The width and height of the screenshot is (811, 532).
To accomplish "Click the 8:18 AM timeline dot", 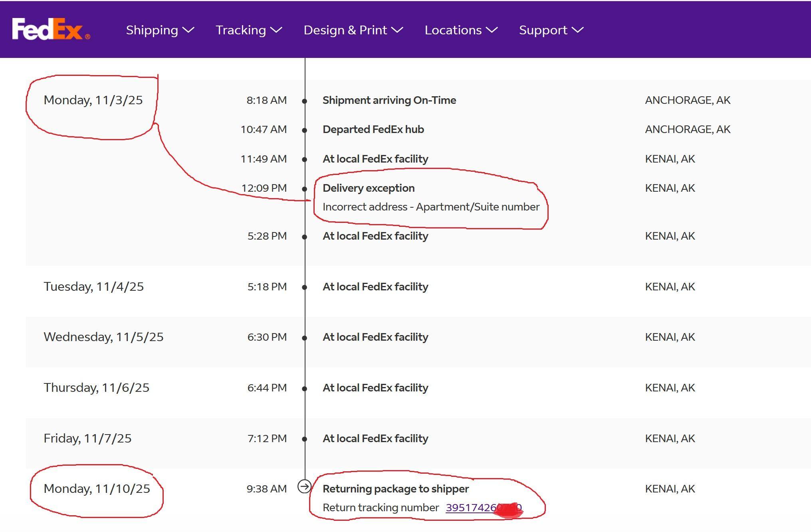I will [305, 101].
